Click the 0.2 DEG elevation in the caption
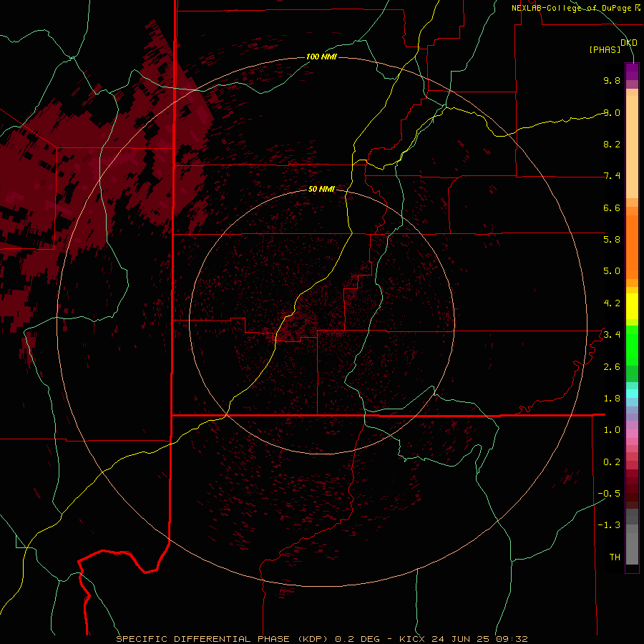This screenshot has height=644, width=644. point(357,639)
